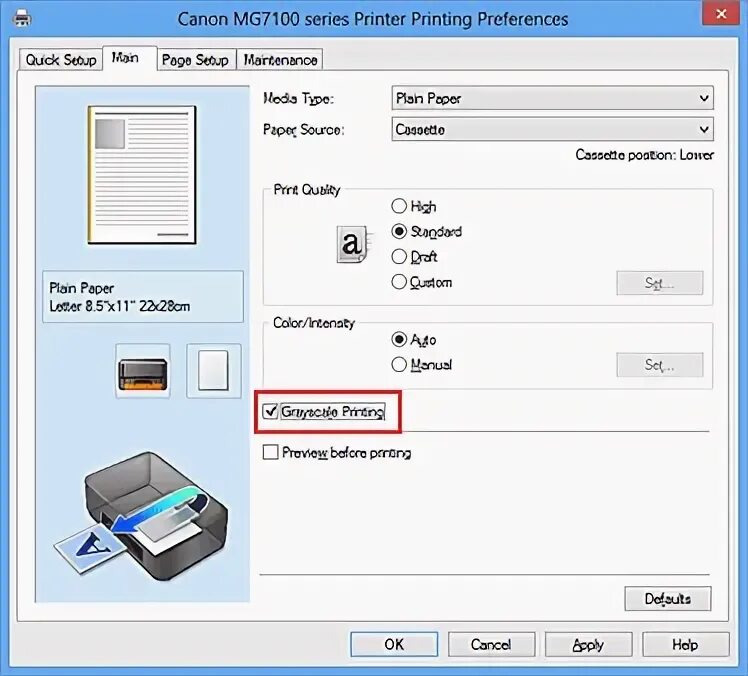Click the 'Cassette position: Lower' text
748x676 pixels.
tap(644, 155)
